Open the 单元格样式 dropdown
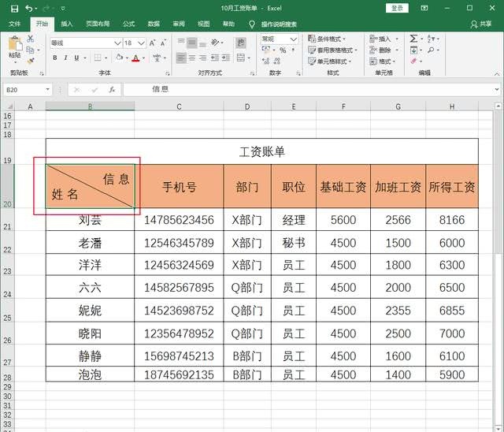 click(x=329, y=61)
